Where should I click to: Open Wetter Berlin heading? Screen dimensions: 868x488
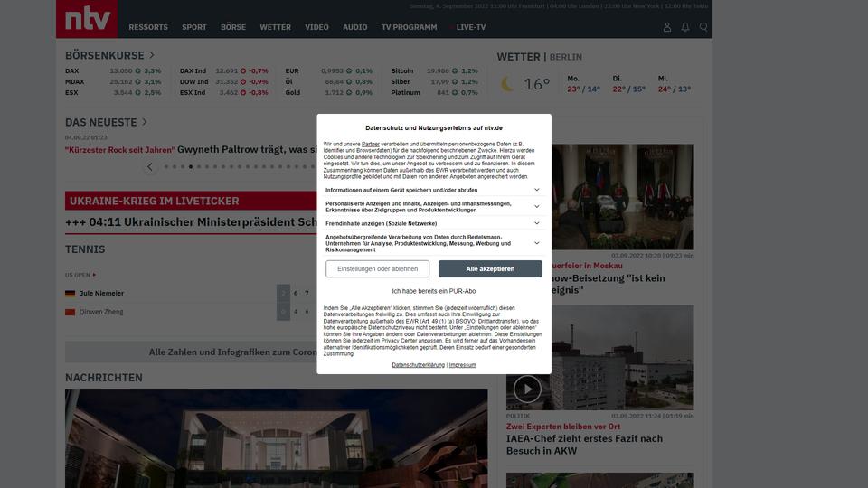pyautogui.click(x=539, y=57)
